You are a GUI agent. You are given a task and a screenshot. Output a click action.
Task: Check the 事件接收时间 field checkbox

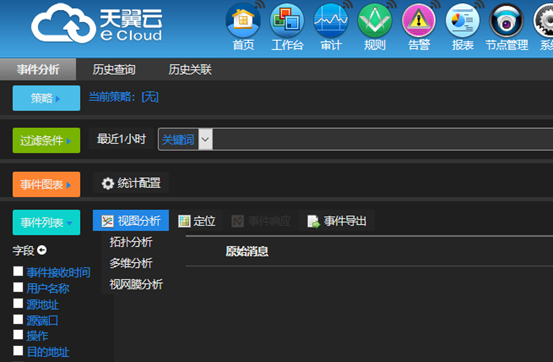[18, 271]
